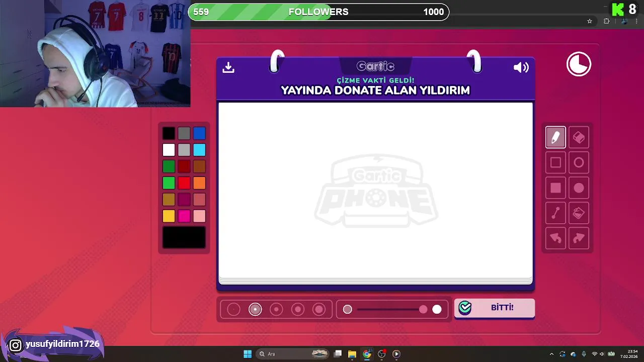The width and height of the screenshot is (644, 362).
Task: Open the Windows Start menu
Action: click(248, 354)
